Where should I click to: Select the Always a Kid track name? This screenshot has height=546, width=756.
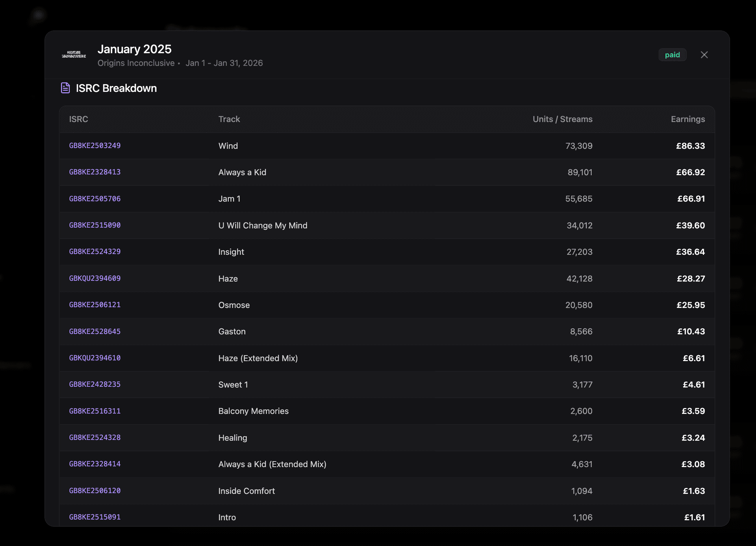click(x=242, y=172)
